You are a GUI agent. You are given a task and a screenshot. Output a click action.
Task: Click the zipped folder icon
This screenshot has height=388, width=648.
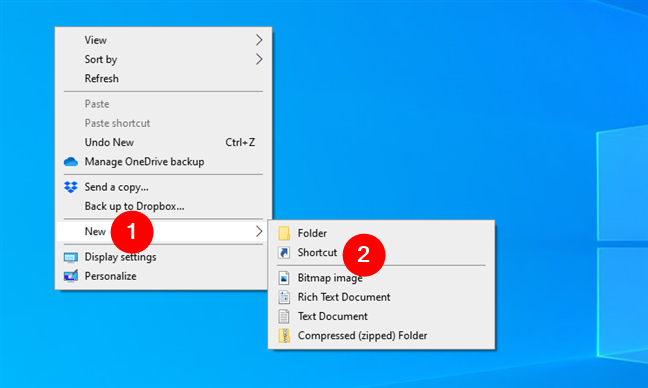[284, 336]
